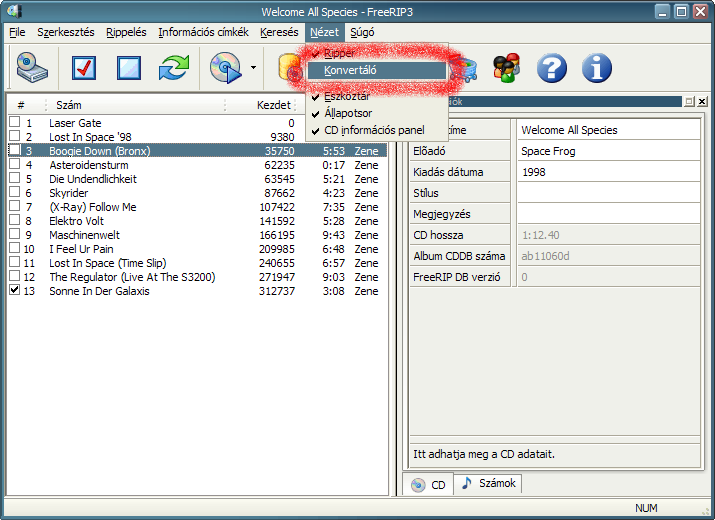
Task: Open dropdown arrow next to play icon
Action: coord(253,68)
